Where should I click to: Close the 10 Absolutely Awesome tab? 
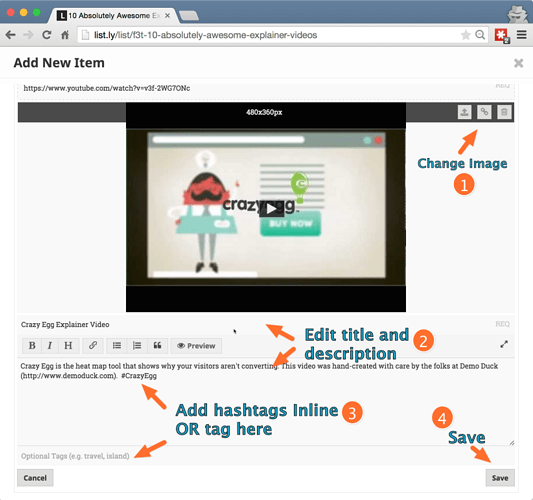[x=167, y=16]
